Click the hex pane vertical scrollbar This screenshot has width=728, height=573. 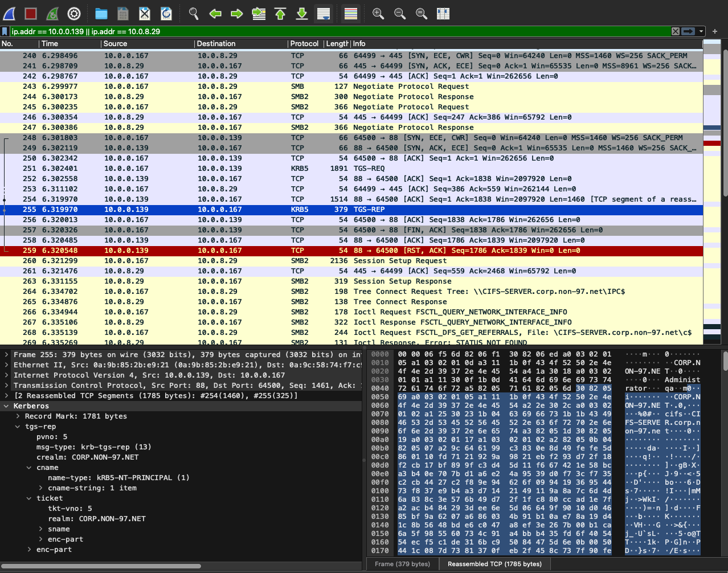pos(725,360)
